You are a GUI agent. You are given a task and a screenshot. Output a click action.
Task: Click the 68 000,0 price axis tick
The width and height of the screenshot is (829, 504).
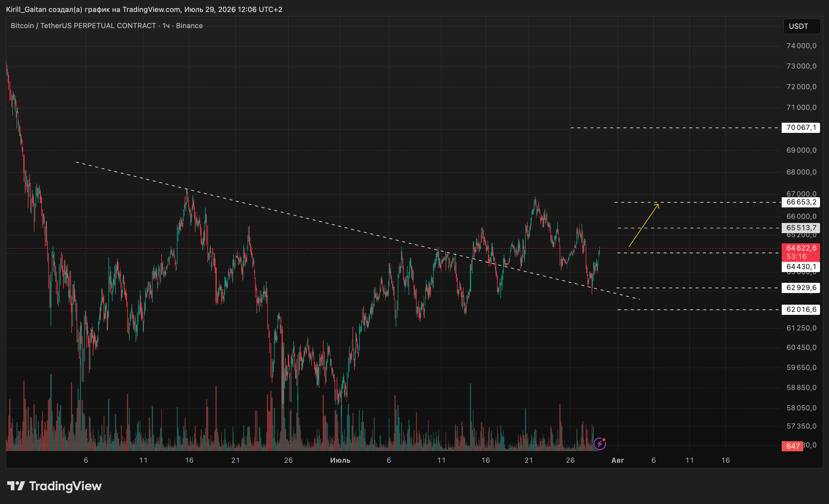[801, 172]
